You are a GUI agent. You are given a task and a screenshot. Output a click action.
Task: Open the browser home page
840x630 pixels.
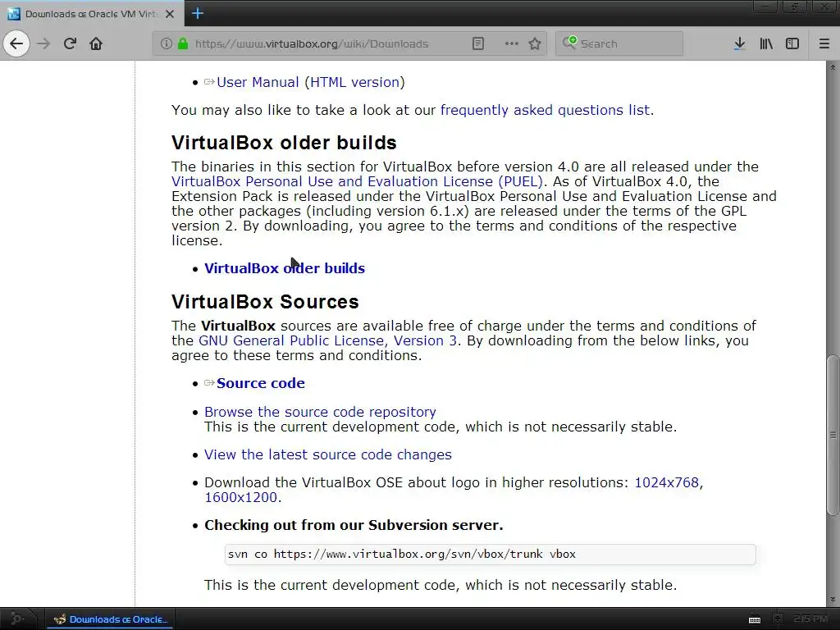(x=96, y=43)
